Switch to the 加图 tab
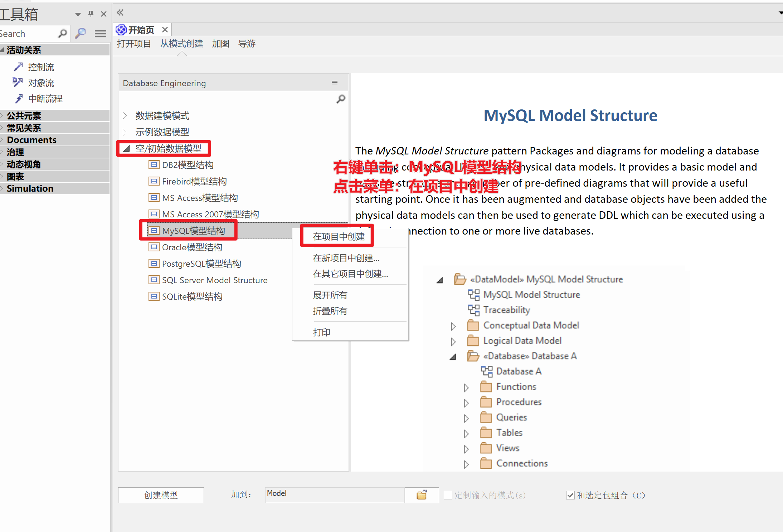This screenshot has width=783, height=532. 220,44
